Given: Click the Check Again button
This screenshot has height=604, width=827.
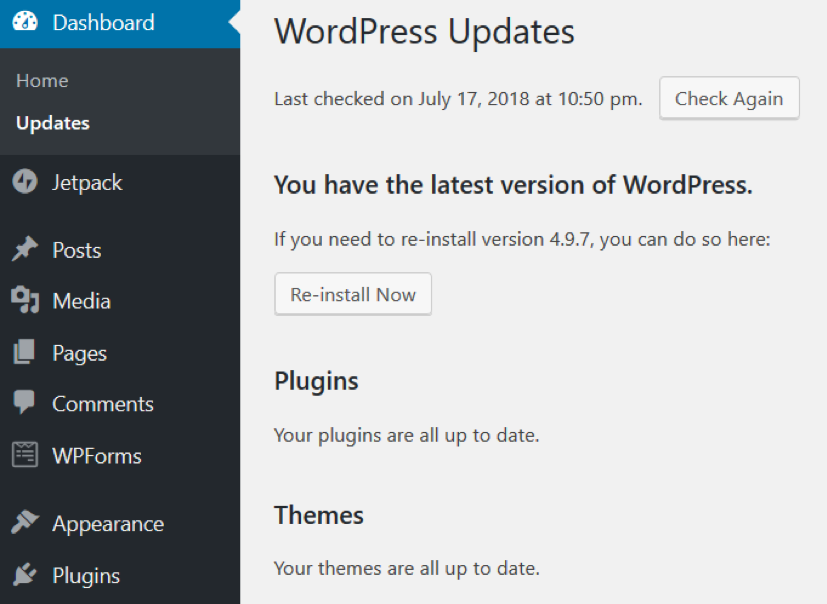Looking at the screenshot, I should pyautogui.click(x=729, y=99).
